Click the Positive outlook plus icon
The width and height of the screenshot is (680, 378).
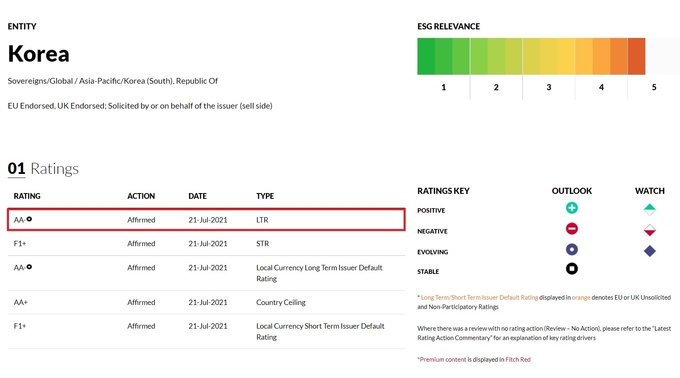click(572, 208)
